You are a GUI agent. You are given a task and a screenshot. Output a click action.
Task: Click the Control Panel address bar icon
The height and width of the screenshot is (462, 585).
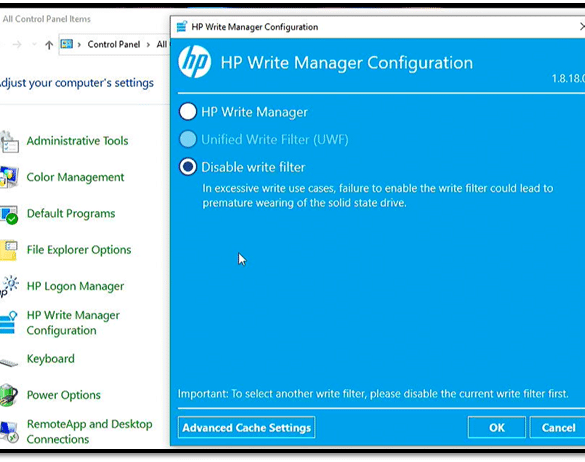pyautogui.click(x=67, y=44)
